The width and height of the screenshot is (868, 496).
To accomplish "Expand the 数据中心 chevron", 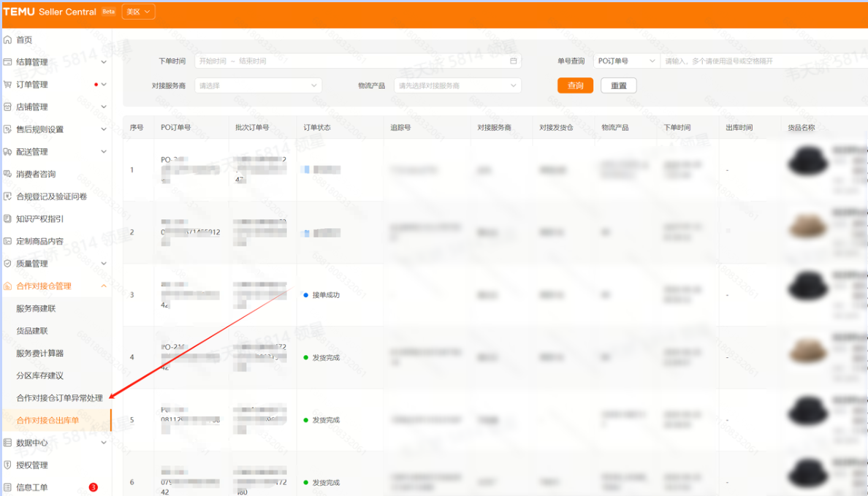I will [104, 443].
